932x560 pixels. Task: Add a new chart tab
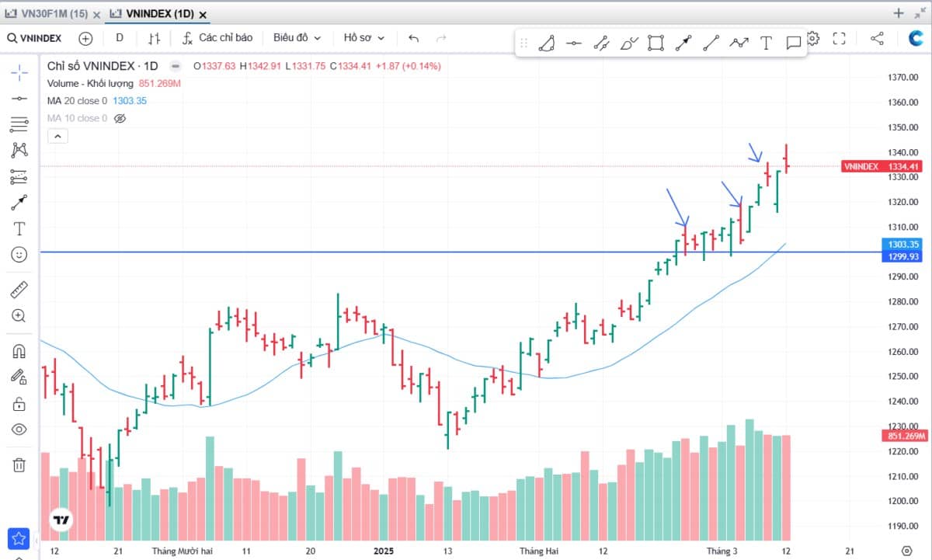[x=899, y=13]
